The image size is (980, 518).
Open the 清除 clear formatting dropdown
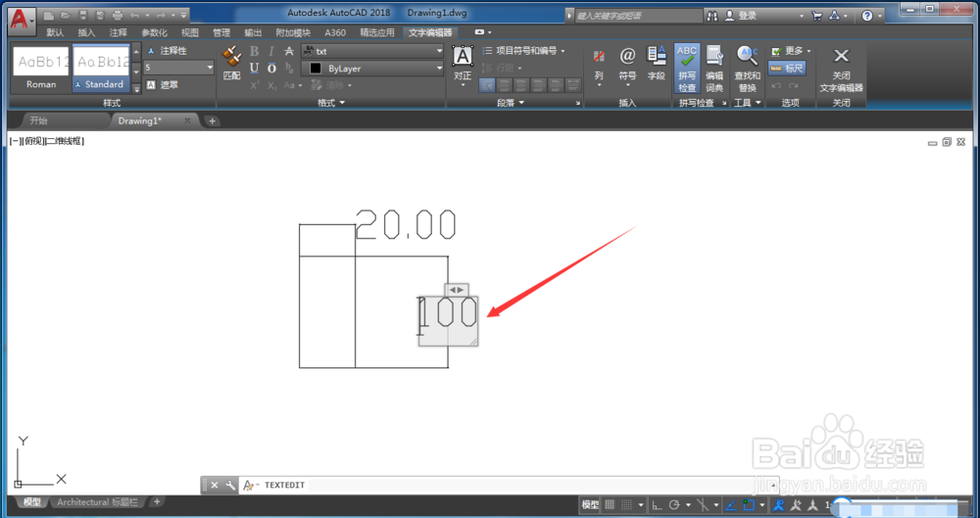click(x=330, y=85)
